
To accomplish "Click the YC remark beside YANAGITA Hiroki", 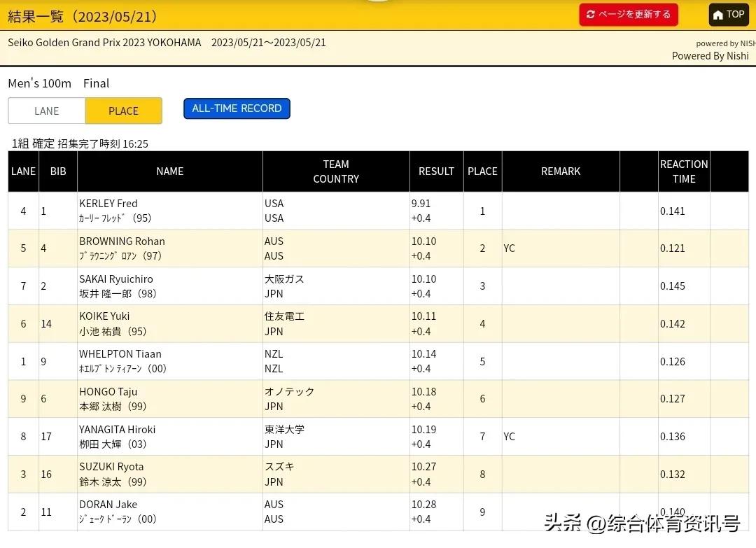I will 509,436.
